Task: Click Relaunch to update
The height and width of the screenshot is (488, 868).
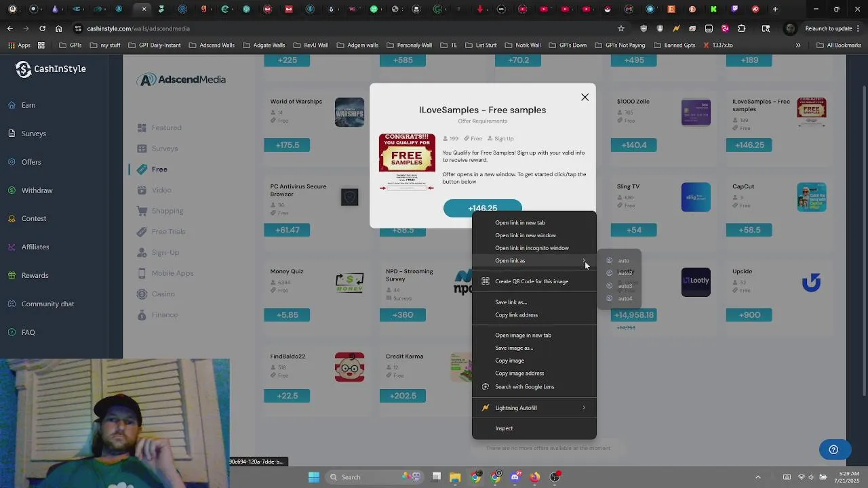Action: click(828, 28)
